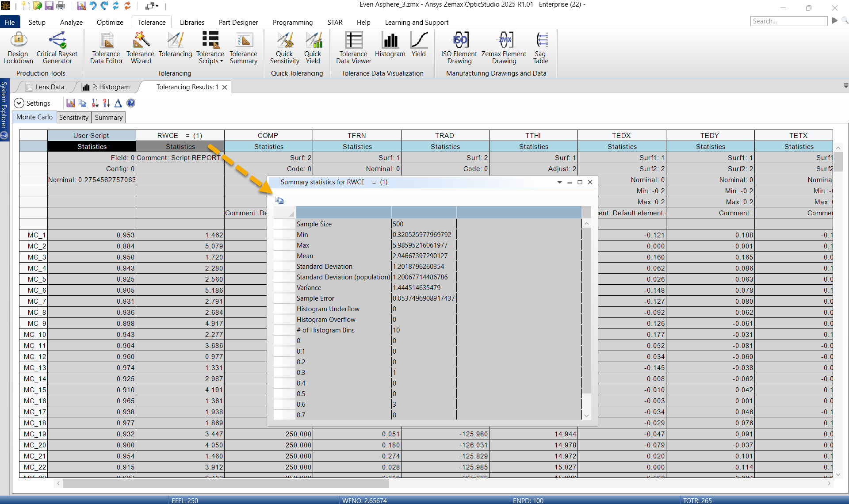Print using the printer icon

[61, 6]
